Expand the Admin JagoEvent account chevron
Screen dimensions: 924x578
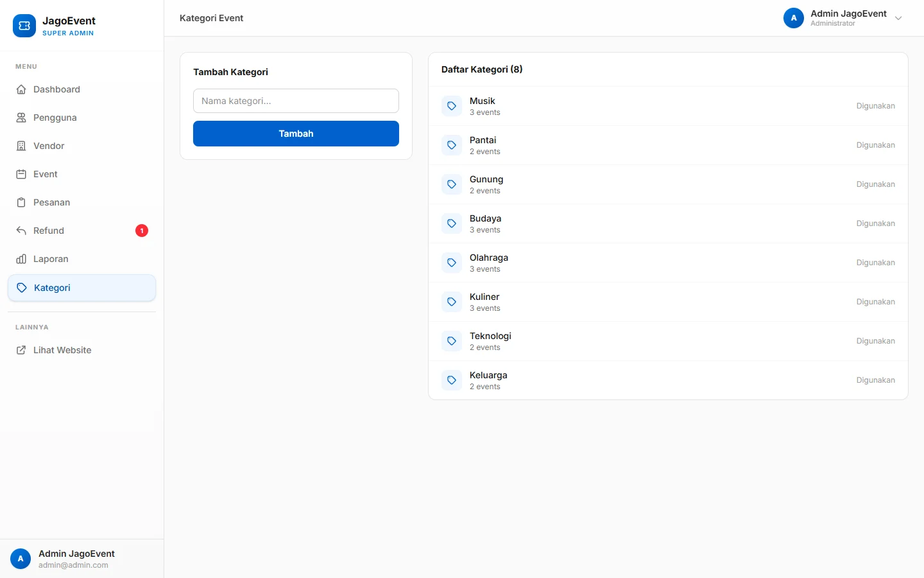(898, 18)
